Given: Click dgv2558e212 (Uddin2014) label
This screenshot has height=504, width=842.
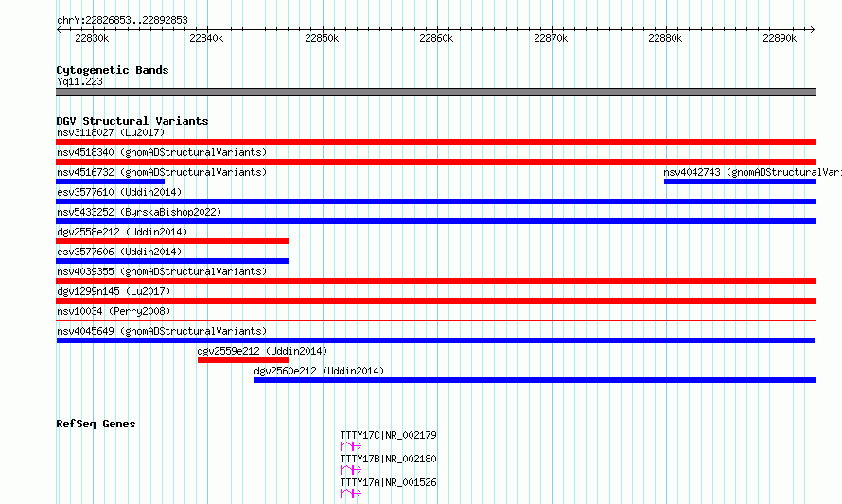Looking at the screenshot, I should pyautogui.click(x=122, y=232).
